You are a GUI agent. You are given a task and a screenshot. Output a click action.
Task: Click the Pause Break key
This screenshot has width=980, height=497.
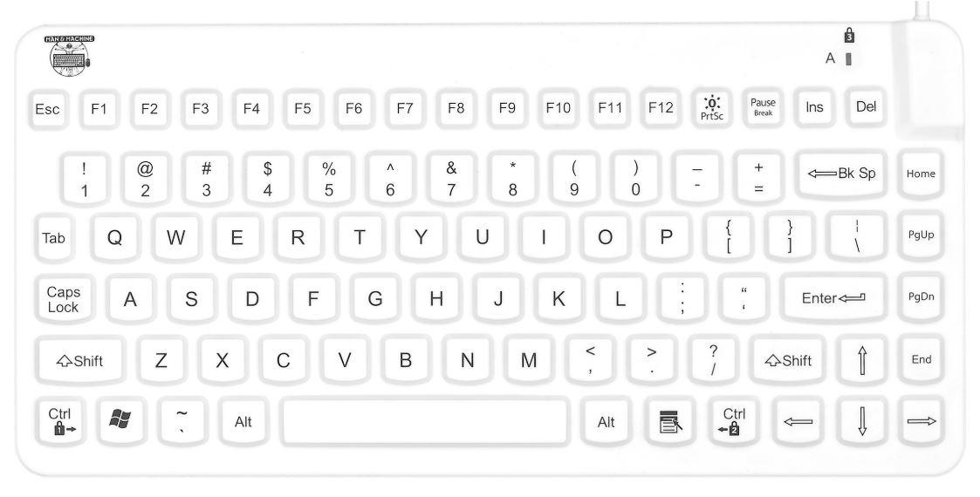pos(763,107)
